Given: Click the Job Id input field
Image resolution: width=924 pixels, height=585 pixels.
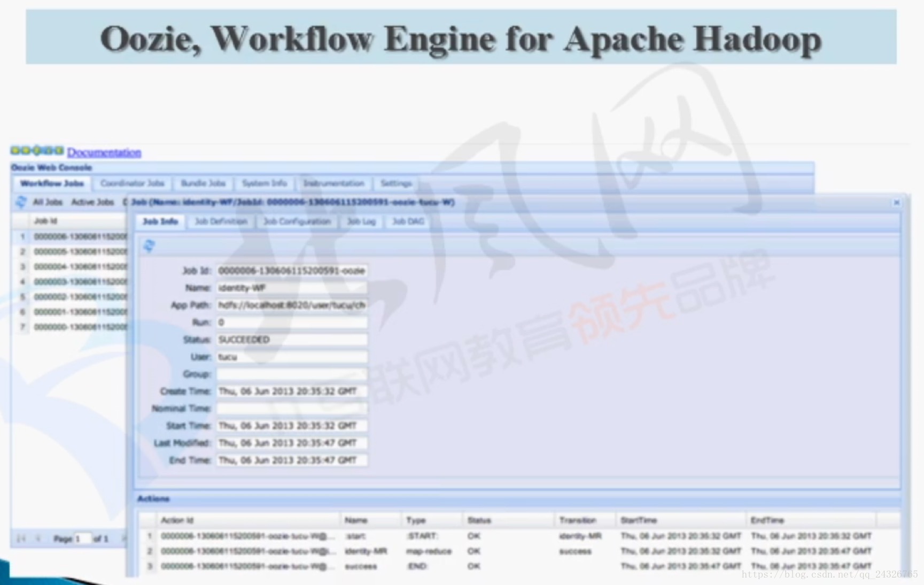Looking at the screenshot, I should [292, 271].
